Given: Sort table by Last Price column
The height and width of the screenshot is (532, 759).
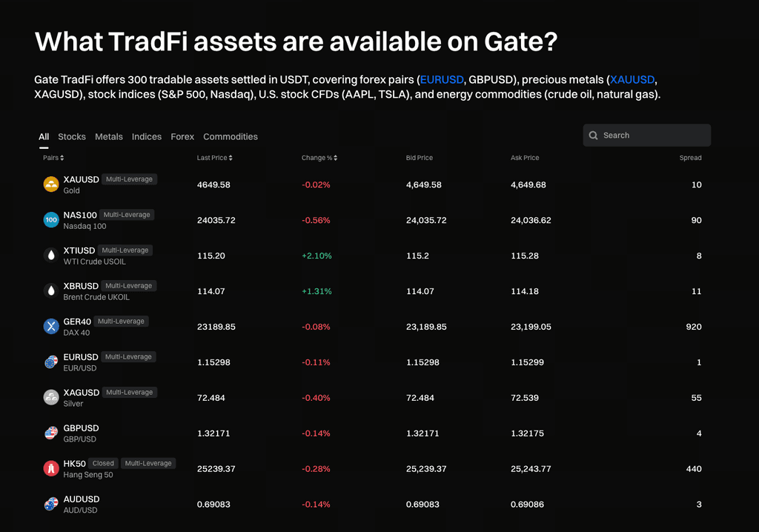Looking at the screenshot, I should [215, 158].
